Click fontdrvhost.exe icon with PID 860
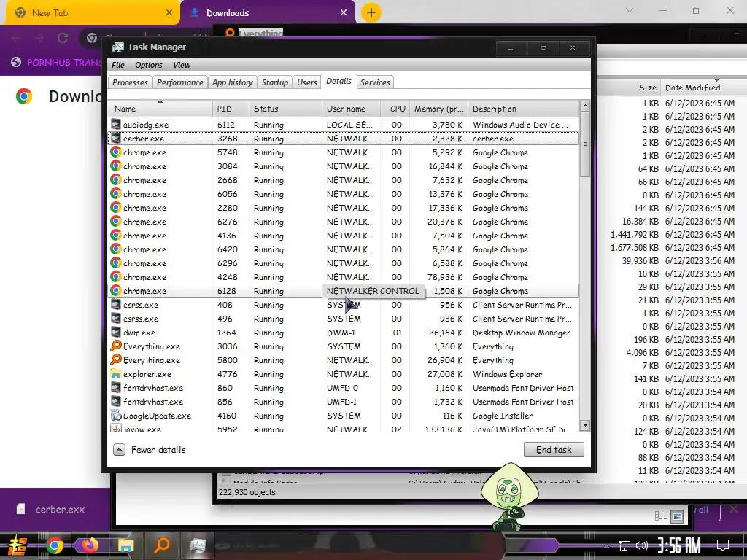The image size is (747, 560). (x=115, y=388)
